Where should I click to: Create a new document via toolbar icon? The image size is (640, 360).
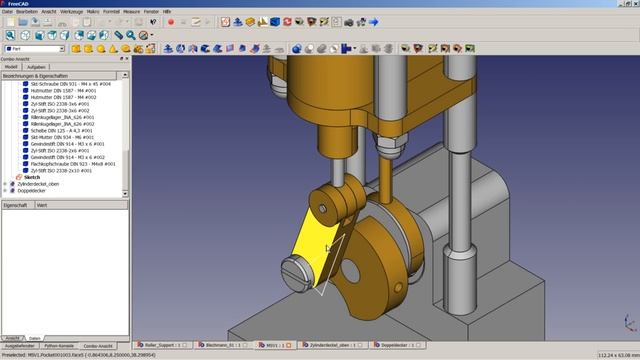click(11, 22)
